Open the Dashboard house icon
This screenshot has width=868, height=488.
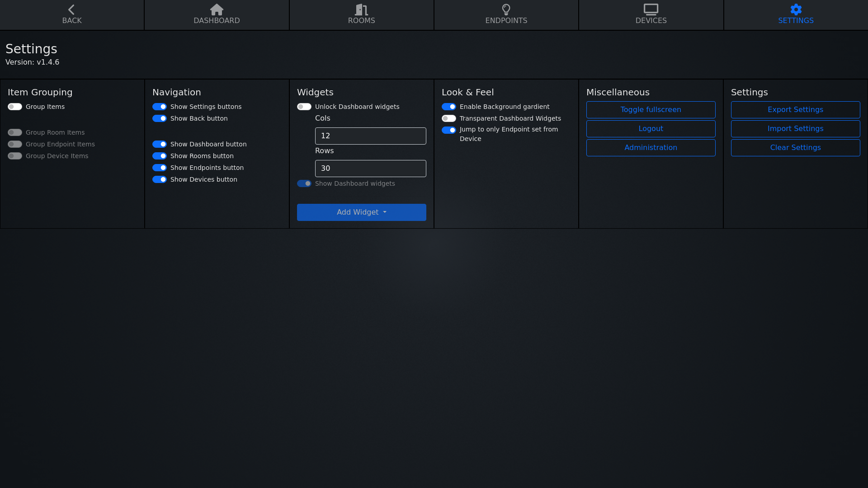point(217,9)
